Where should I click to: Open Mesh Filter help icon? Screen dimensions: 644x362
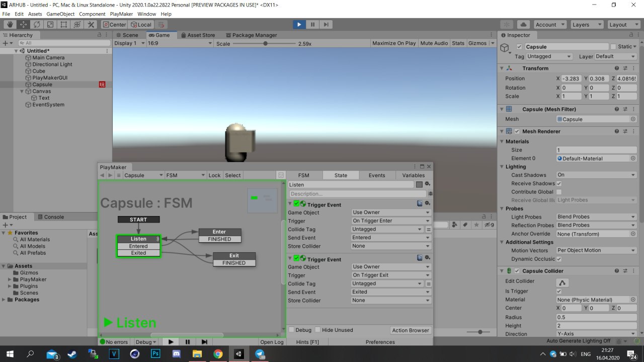point(617,109)
